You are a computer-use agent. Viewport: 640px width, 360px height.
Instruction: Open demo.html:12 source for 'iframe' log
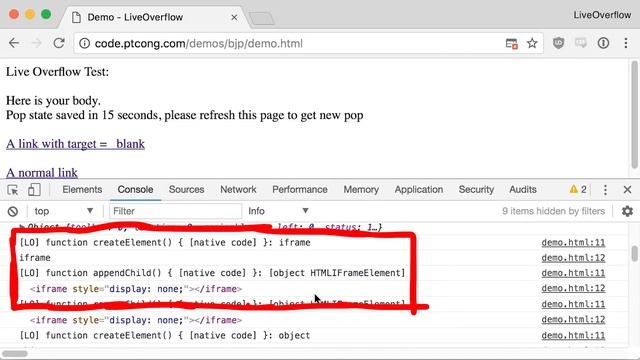573,258
